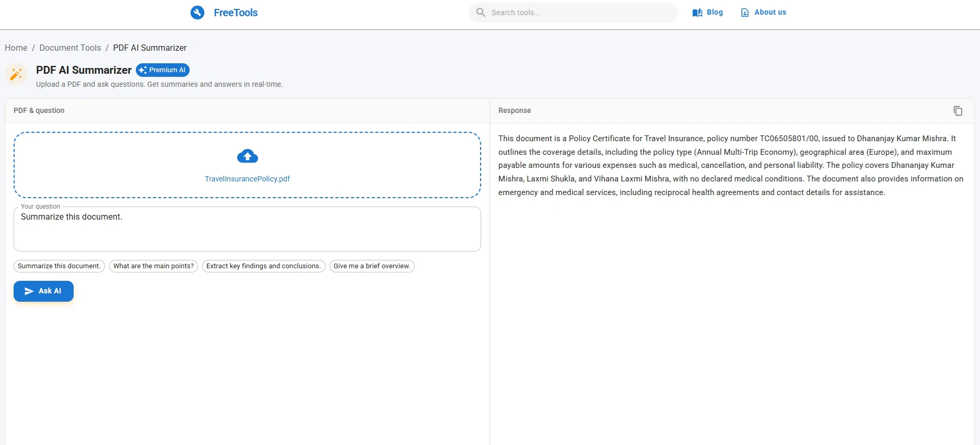This screenshot has width=980, height=445.
Task: Open the Blog page
Action: point(715,12)
